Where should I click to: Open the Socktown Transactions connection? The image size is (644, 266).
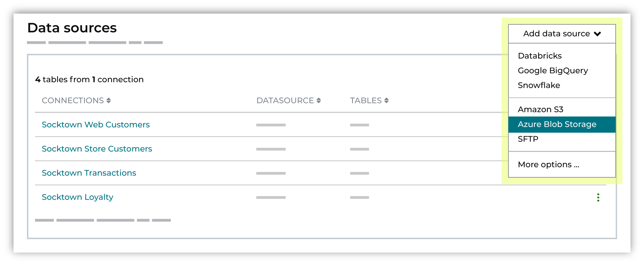(89, 173)
